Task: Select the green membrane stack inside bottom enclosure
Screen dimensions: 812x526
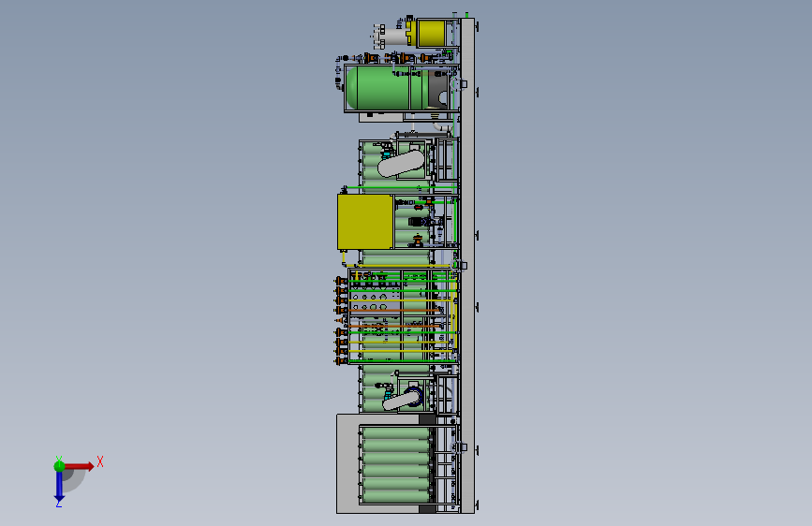Action: point(395,465)
